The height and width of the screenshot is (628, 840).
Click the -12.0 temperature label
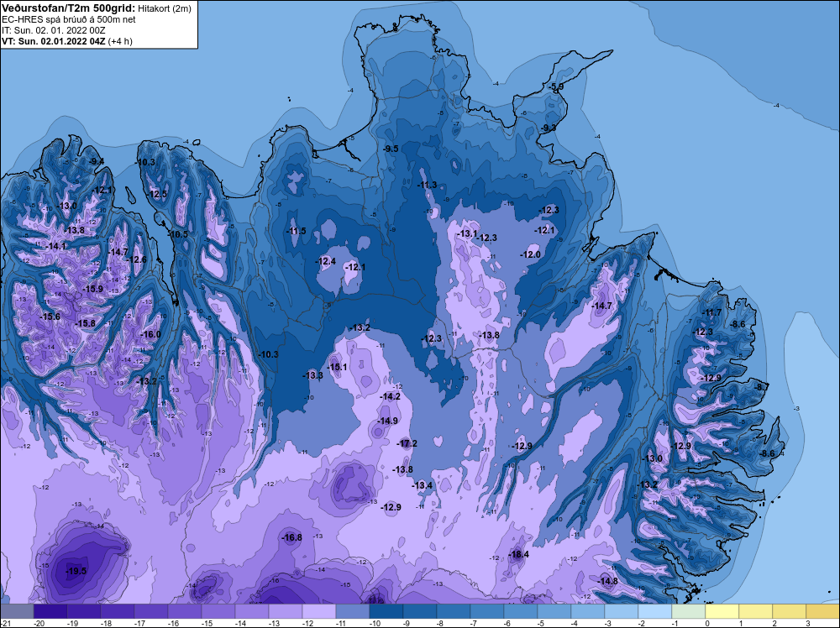click(x=530, y=254)
